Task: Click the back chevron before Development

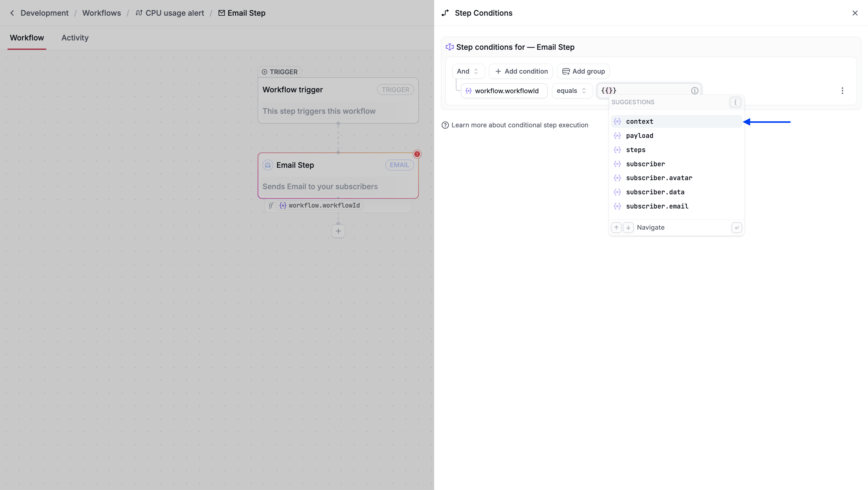Action: coord(12,13)
